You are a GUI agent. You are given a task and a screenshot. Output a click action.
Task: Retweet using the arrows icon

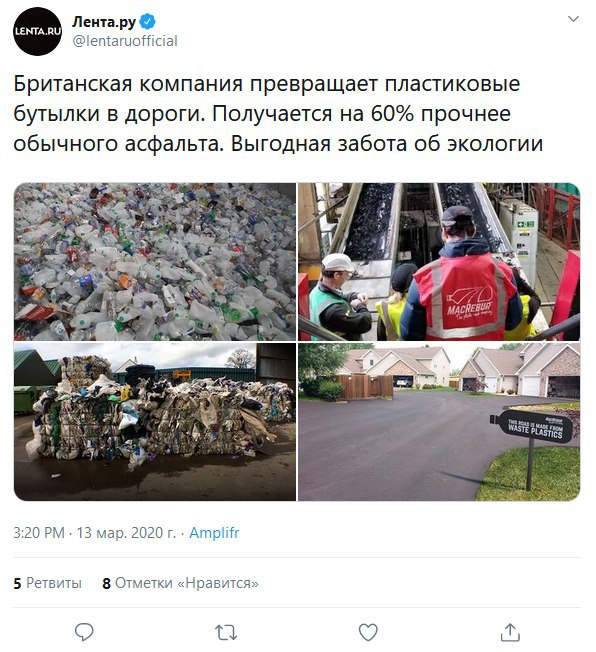226,632
